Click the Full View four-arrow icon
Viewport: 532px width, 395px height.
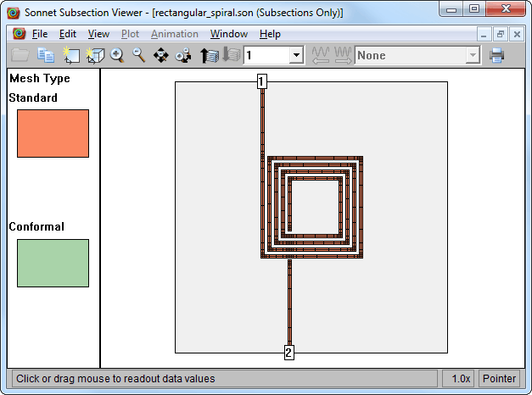[x=161, y=55]
